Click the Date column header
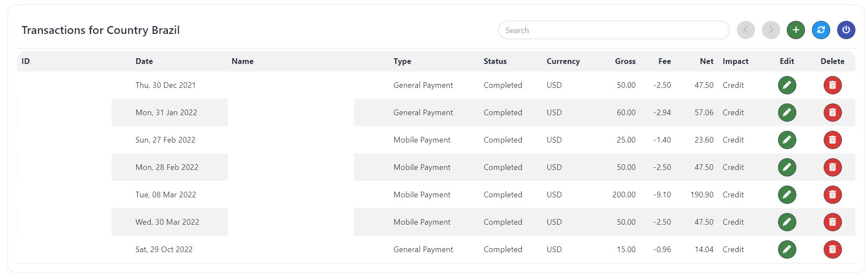This screenshot has width=868, height=276. 144,61
